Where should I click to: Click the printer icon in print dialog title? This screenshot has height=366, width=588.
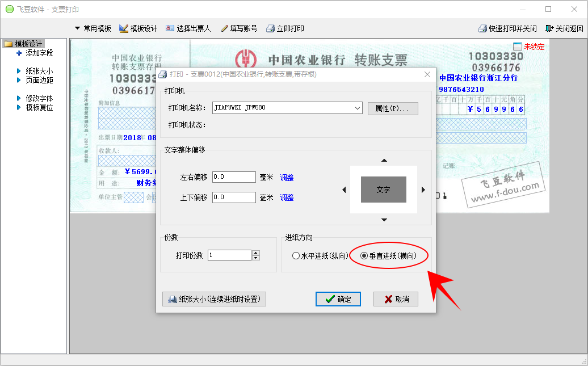tap(163, 74)
